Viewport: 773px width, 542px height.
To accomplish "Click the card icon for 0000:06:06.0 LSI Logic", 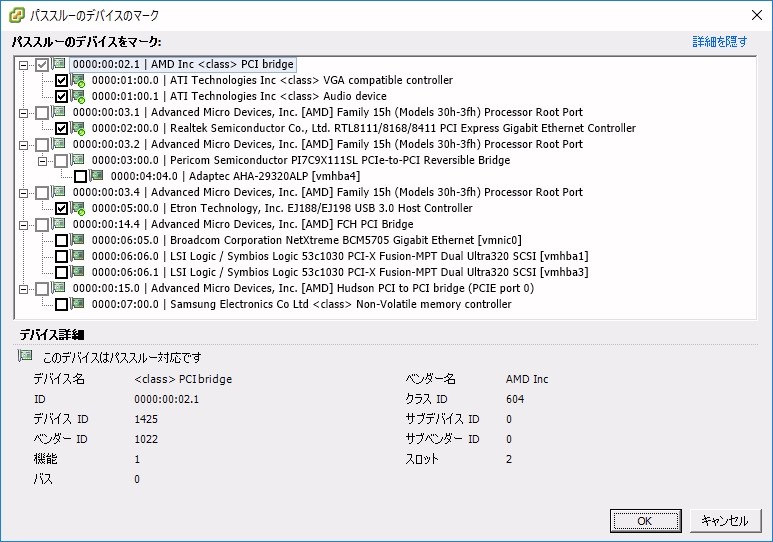I will pos(78,255).
